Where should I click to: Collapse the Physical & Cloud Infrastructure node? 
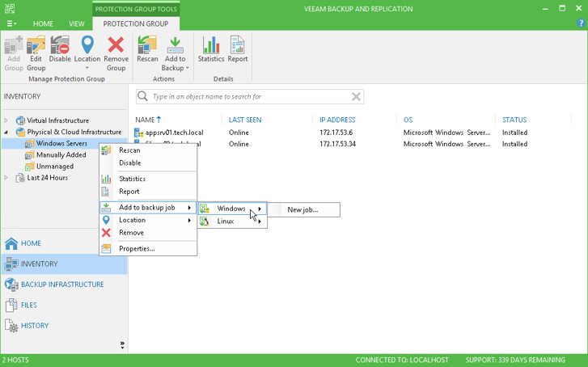[x=6, y=132]
